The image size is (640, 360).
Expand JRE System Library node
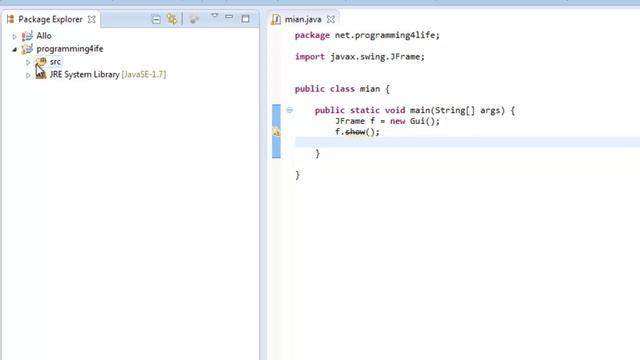coord(28,76)
